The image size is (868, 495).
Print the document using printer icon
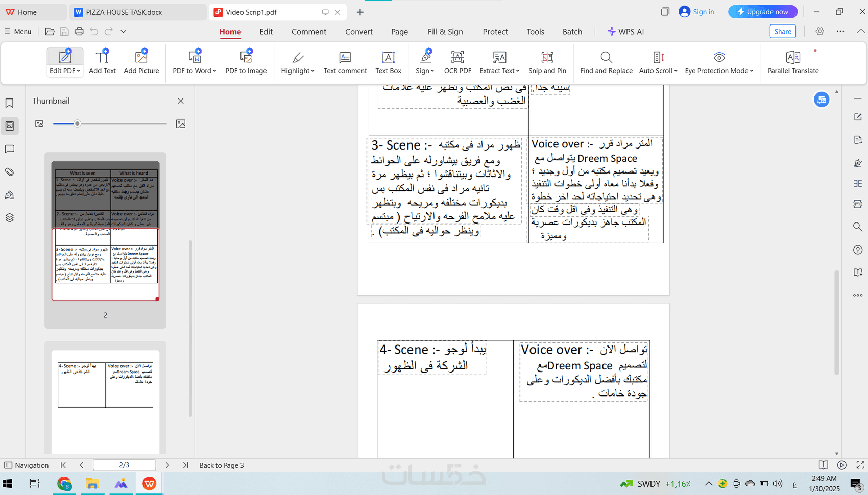click(x=79, y=32)
